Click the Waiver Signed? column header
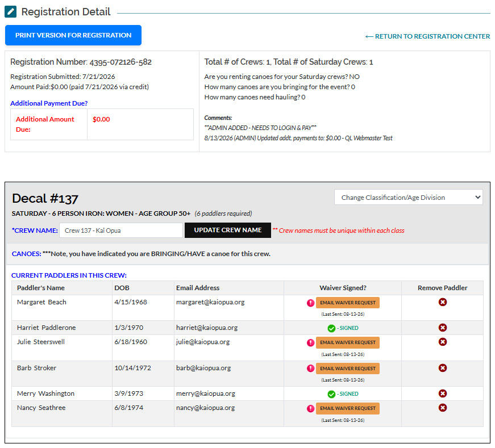495x448 pixels. [343, 288]
